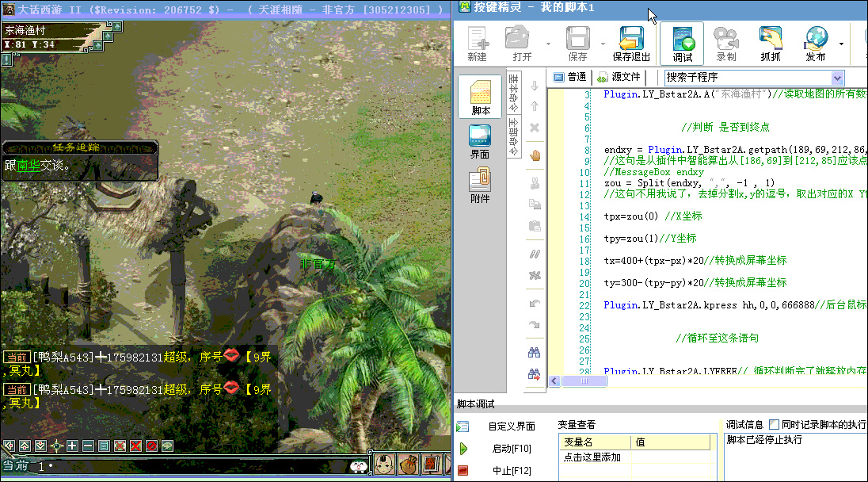Screen dimensions: 868x482
Task: Open the 搜索子程序 dropdown
Action: 838,78
